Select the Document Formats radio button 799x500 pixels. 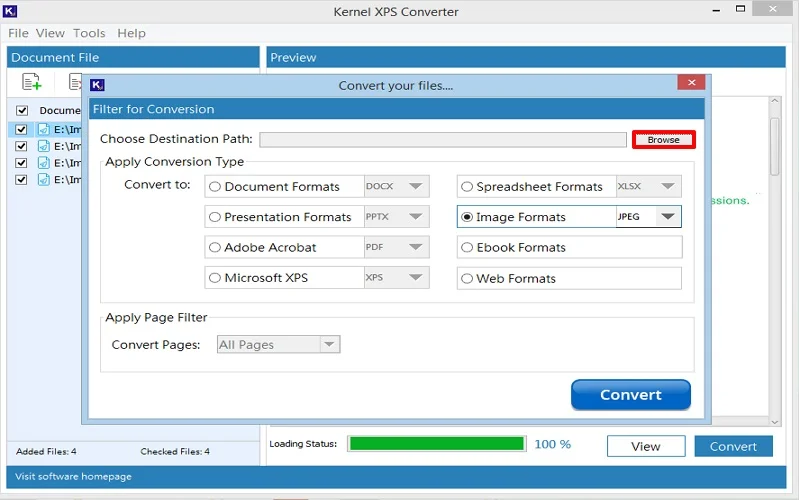point(214,187)
